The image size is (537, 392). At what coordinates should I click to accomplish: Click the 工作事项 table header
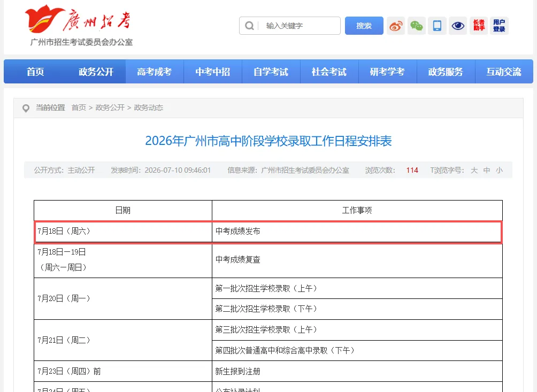tap(357, 210)
